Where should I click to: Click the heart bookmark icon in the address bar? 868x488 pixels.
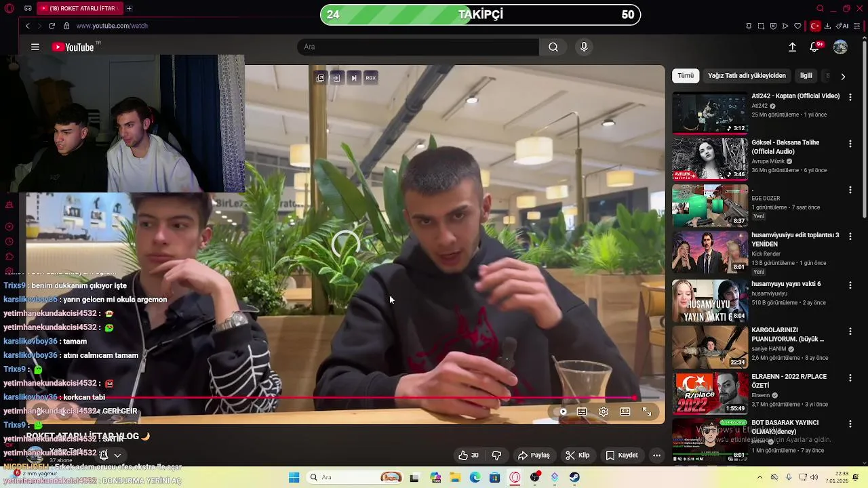(797, 26)
